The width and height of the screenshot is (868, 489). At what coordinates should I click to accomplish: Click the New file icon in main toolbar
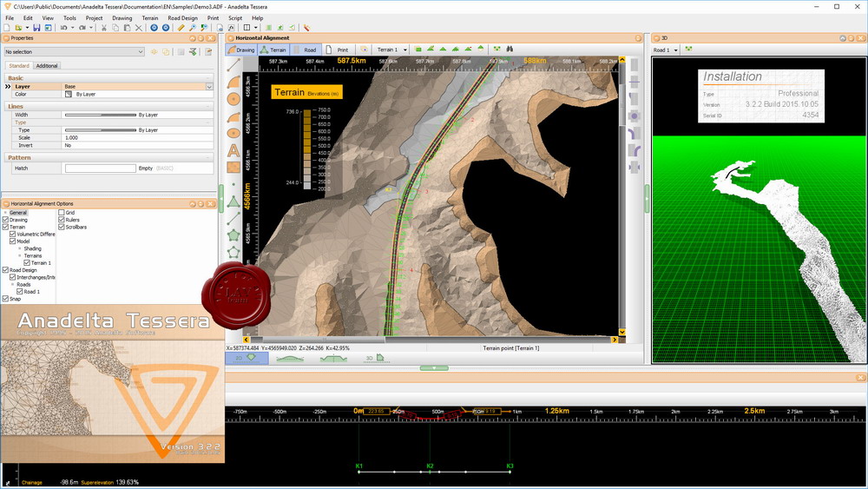(8, 27)
